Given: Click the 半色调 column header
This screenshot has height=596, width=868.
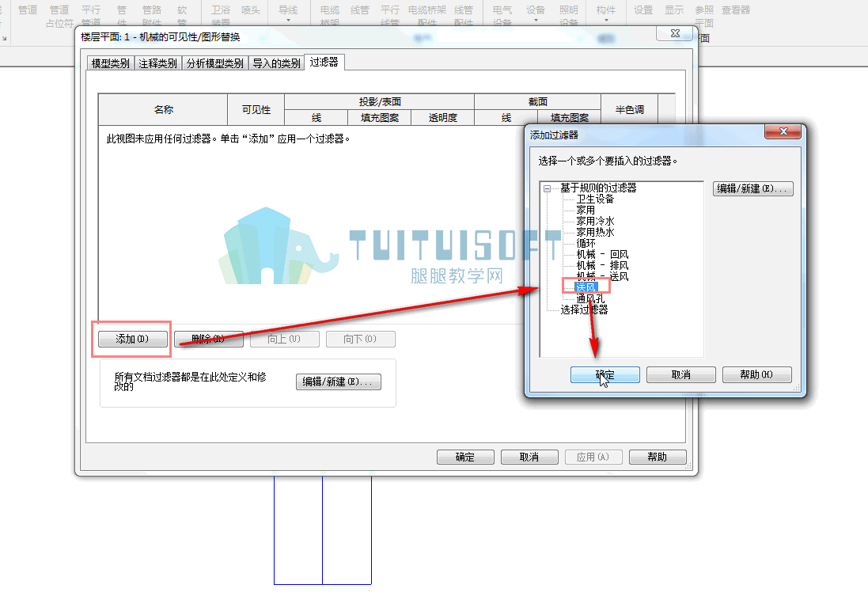Looking at the screenshot, I should (x=630, y=110).
